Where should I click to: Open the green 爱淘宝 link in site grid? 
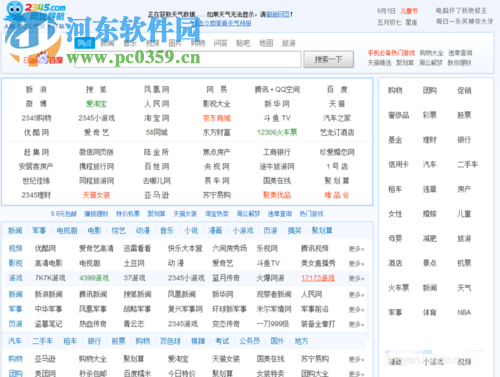click(x=96, y=104)
